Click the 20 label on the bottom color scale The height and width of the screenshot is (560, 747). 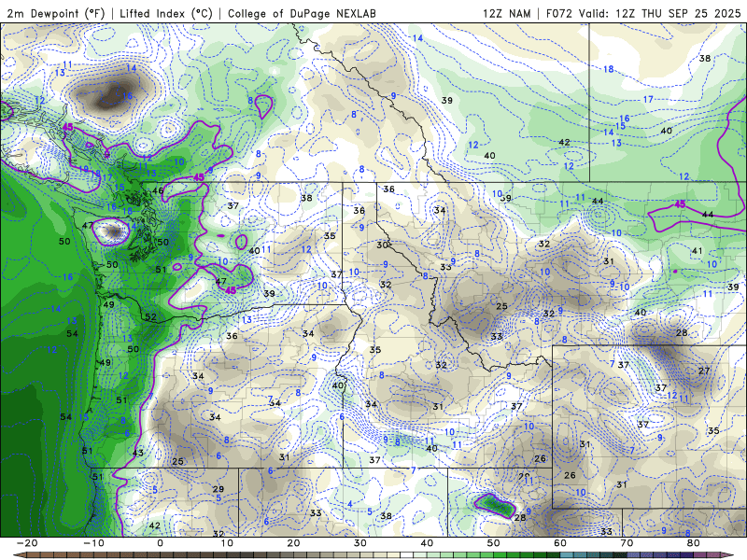pos(293,543)
